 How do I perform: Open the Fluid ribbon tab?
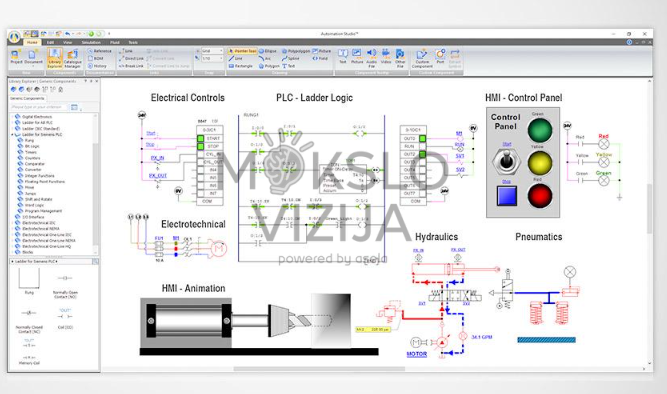114,43
